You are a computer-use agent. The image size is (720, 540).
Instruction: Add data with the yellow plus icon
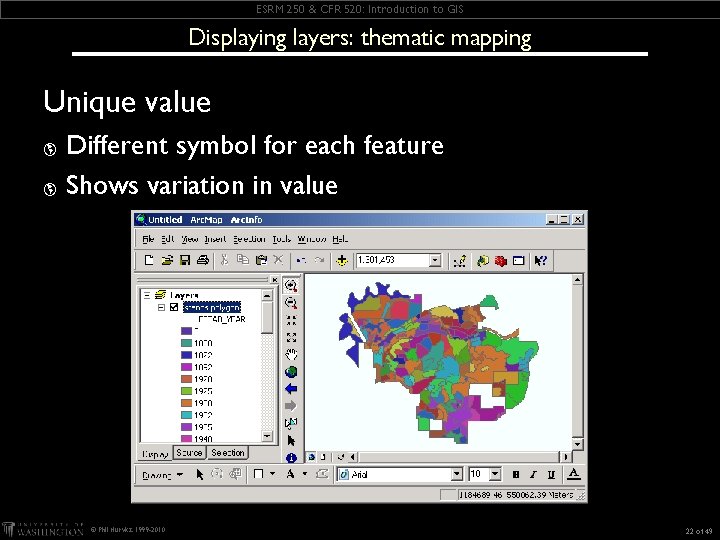click(342, 261)
